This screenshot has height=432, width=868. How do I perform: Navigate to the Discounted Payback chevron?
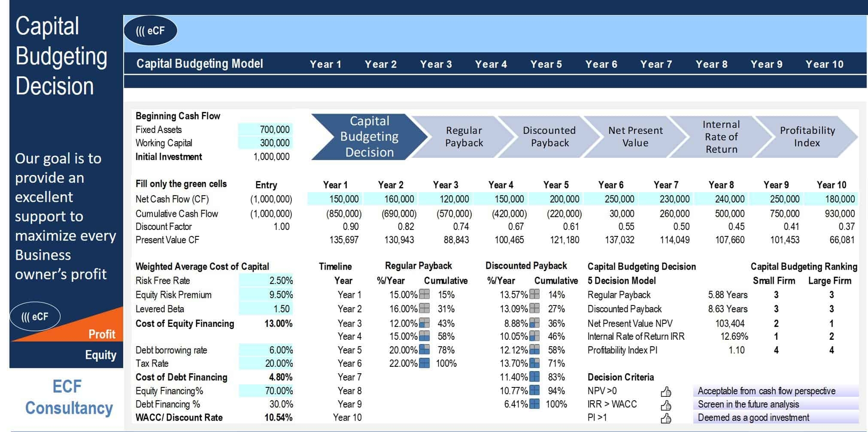coord(549,136)
